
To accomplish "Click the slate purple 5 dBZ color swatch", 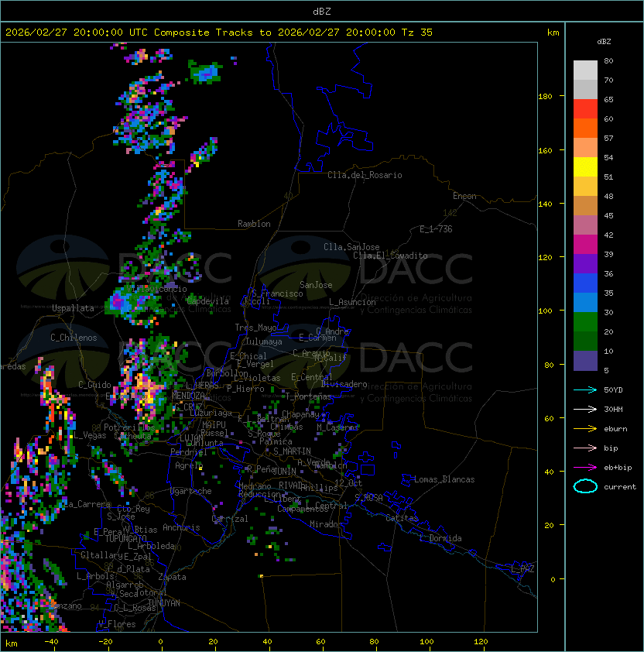I will coord(585,361).
